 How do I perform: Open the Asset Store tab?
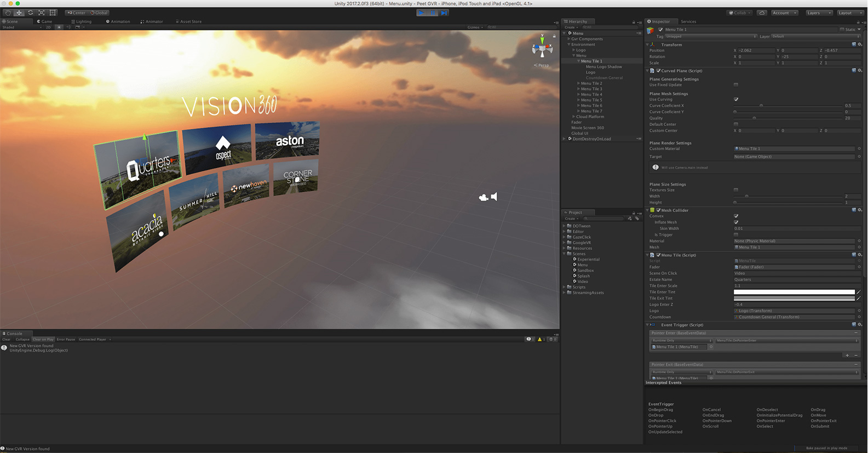[189, 21]
